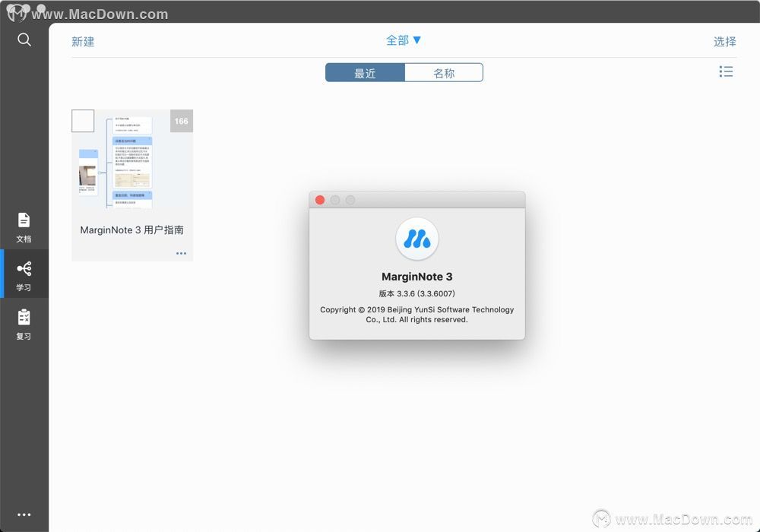The height and width of the screenshot is (532, 760).
Task: Sort notebooks by 名称 tab
Action: [x=444, y=73]
